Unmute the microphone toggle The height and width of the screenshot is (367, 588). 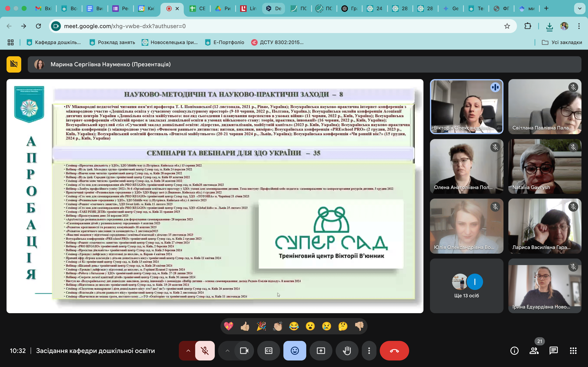pos(205,350)
